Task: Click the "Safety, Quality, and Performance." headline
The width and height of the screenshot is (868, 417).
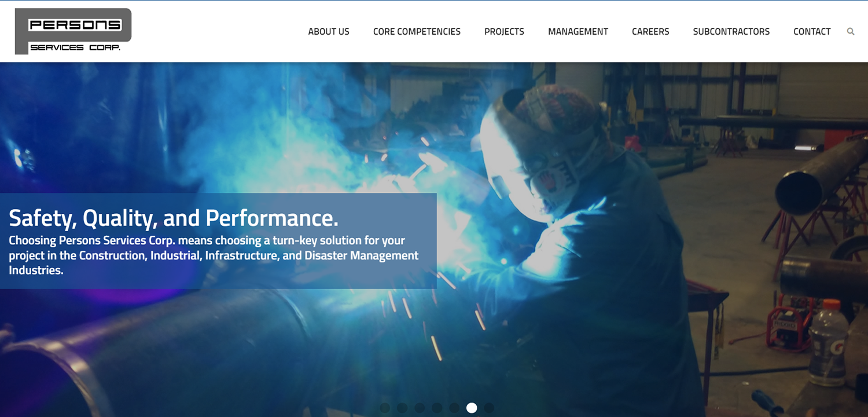Action: point(174,218)
